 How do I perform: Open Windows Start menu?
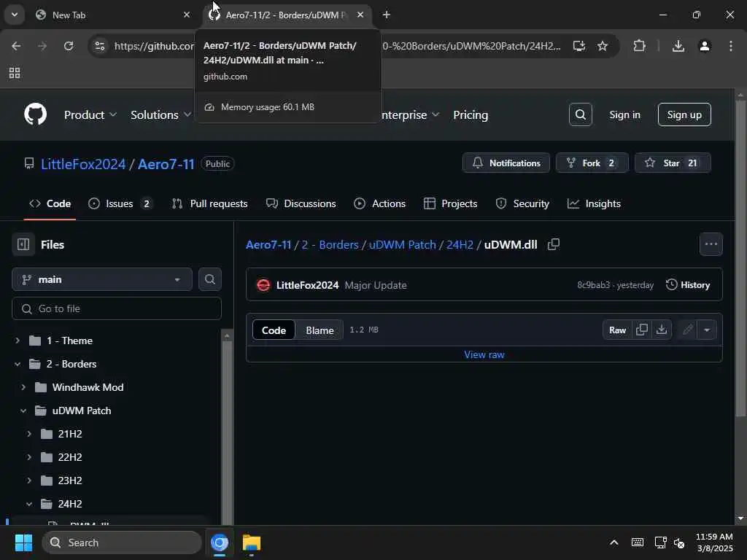[x=23, y=542]
